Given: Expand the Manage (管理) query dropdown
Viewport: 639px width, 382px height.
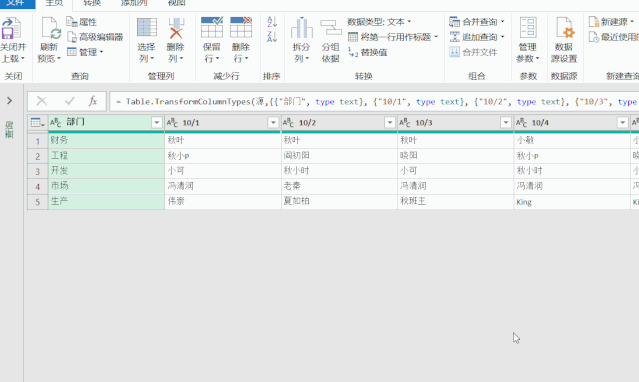Looking at the screenshot, I should click(101, 52).
